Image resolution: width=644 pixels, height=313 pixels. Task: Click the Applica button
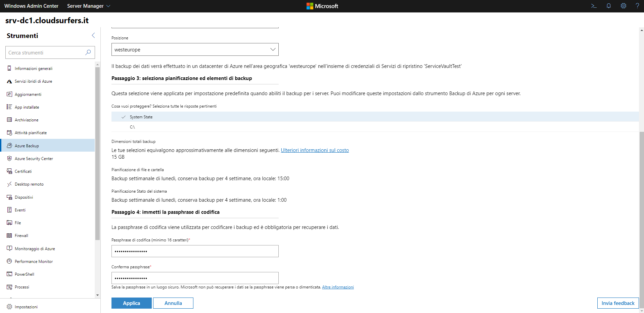[x=132, y=303]
